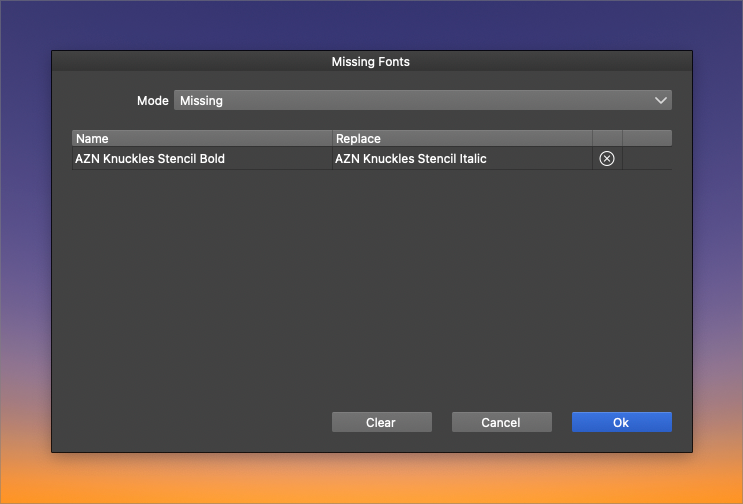This screenshot has height=504, width=743.
Task: Clear the replacement font with the circled X icon
Action: [606, 158]
